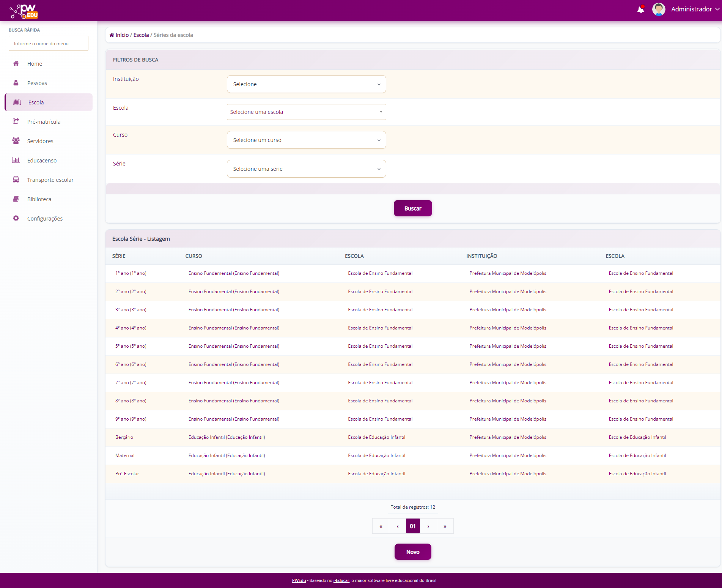722x588 pixels.
Task: Click the Servidores group icon
Action: click(16, 141)
